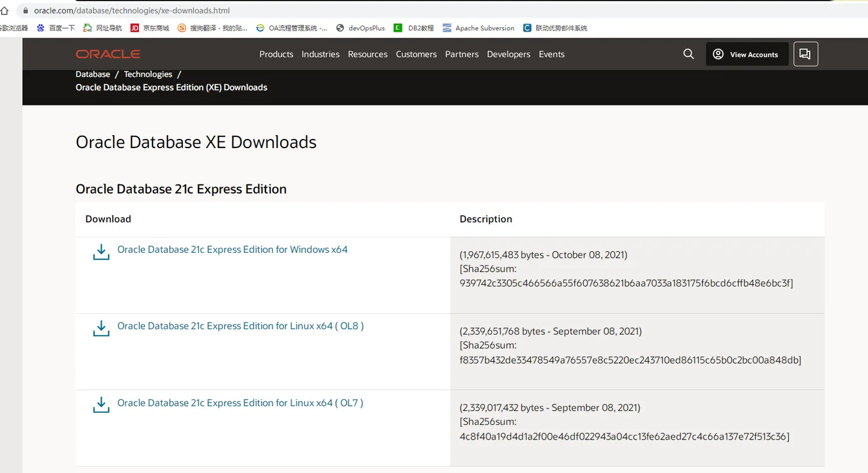Screen dimensions: 868x473
Task: Click download icon for Linux x64 OL8
Action: click(x=101, y=329)
